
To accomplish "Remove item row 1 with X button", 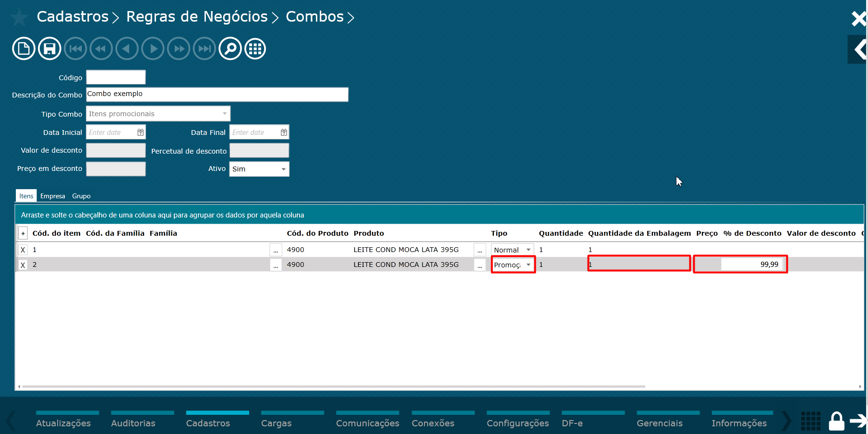I will pos(23,250).
